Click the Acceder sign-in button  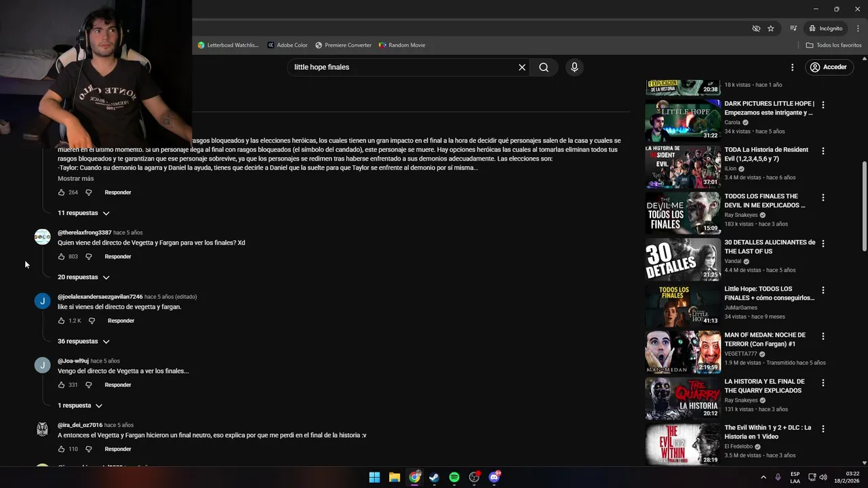pos(828,67)
